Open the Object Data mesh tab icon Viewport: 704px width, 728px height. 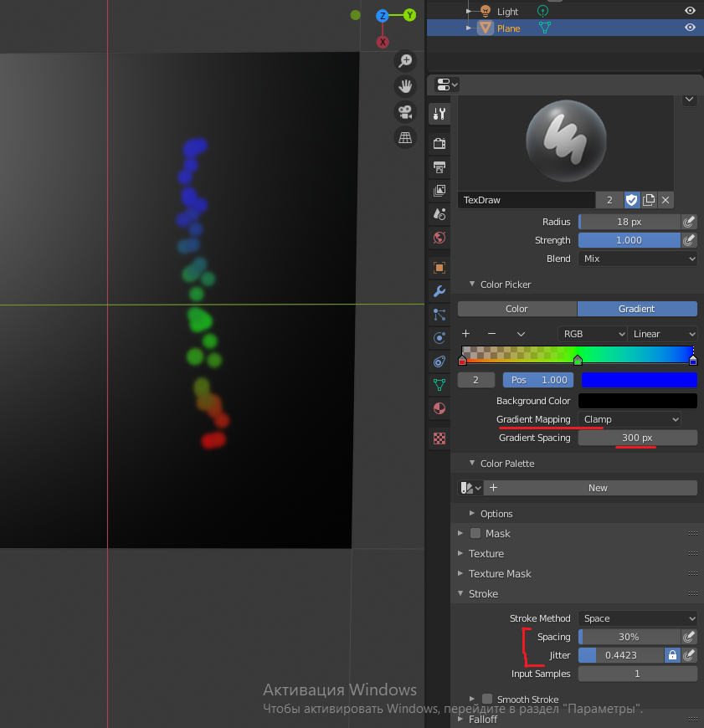coord(439,385)
